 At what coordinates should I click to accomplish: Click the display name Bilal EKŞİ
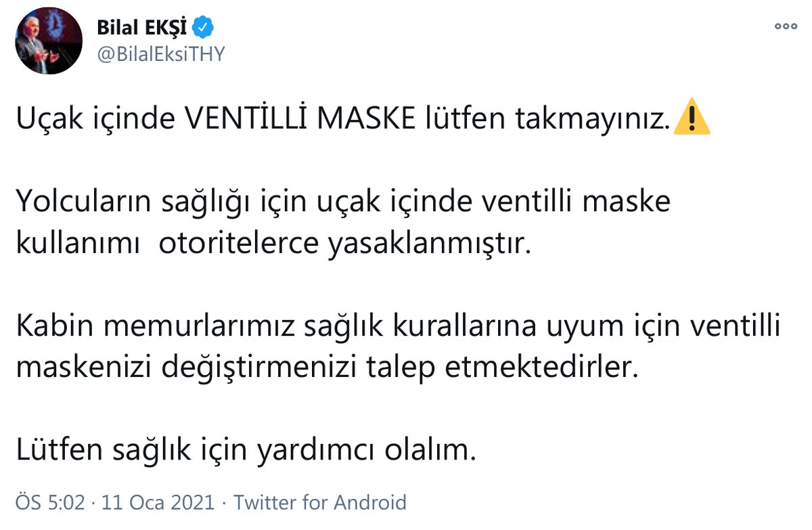(x=143, y=28)
